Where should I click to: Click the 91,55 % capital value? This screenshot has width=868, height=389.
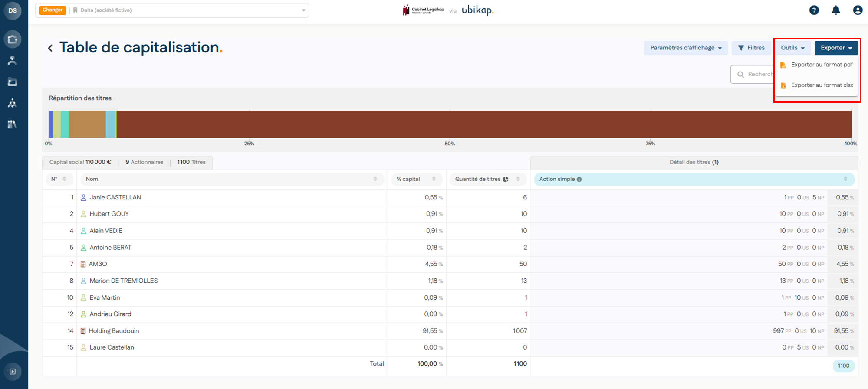pyautogui.click(x=433, y=331)
